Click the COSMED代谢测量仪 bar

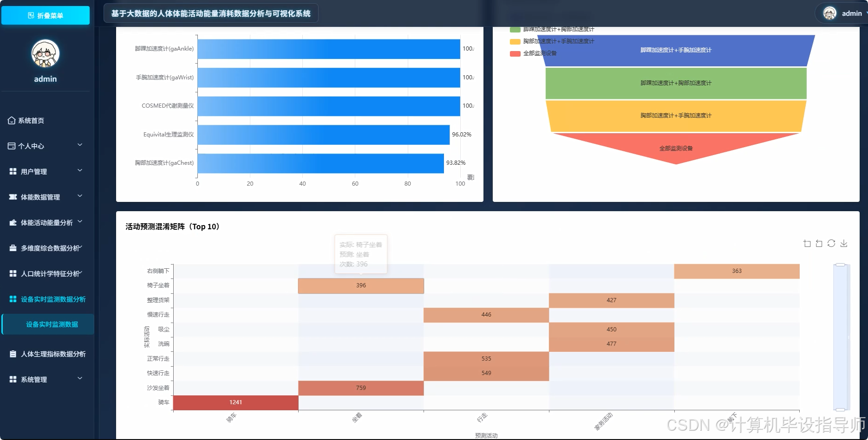[329, 106]
